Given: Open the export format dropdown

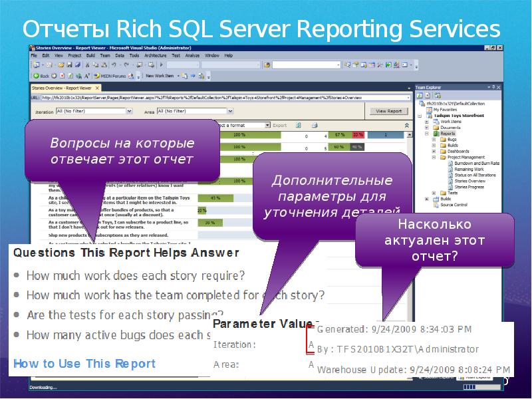Looking at the screenshot, I should pyautogui.click(x=267, y=125).
